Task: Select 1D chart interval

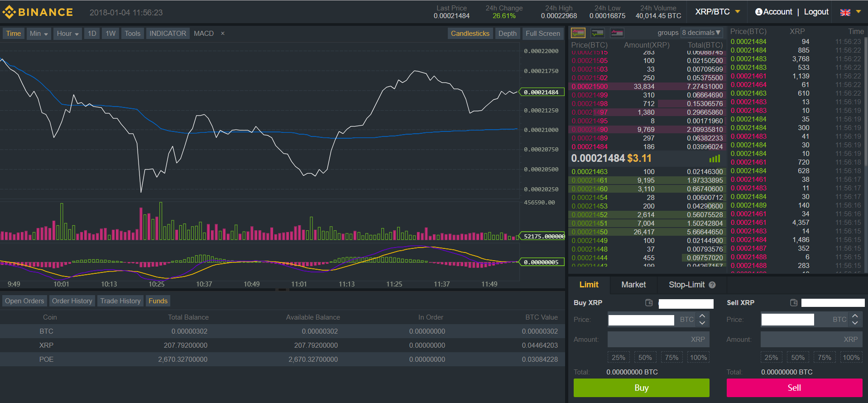Action: (92, 34)
